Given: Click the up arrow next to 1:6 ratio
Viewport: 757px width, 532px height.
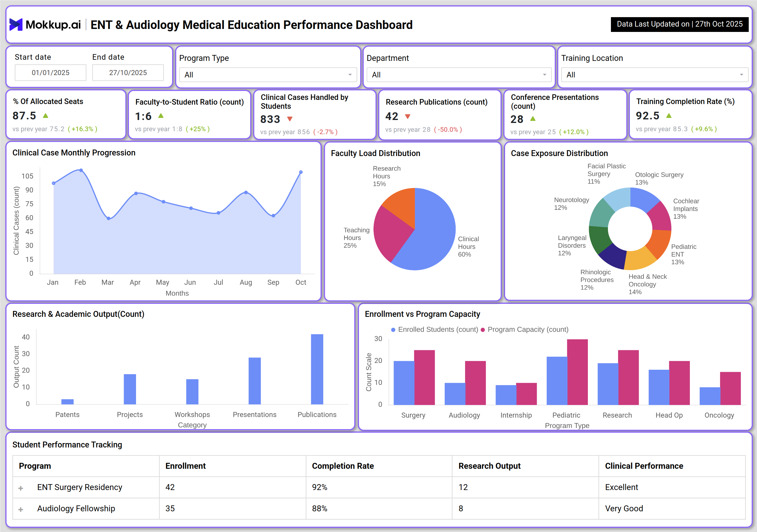Looking at the screenshot, I should click(x=161, y=116).
